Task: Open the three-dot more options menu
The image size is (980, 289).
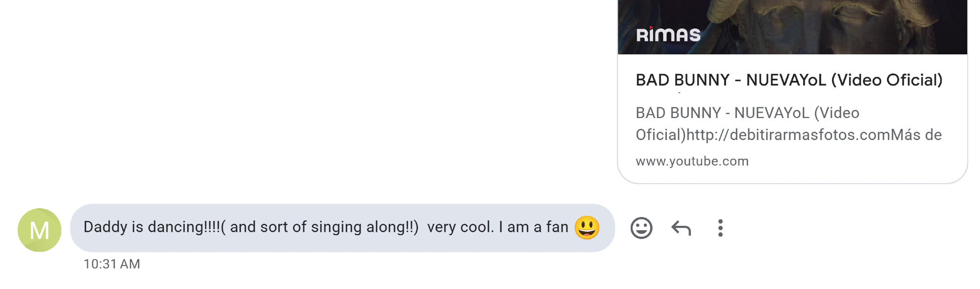Action: [720, 228]
